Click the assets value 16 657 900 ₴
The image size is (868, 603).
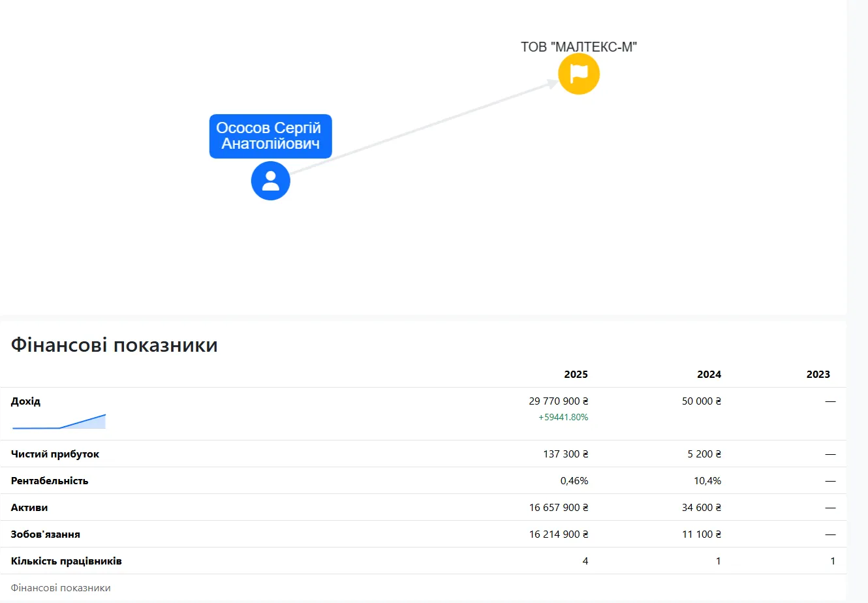(559, 508)
